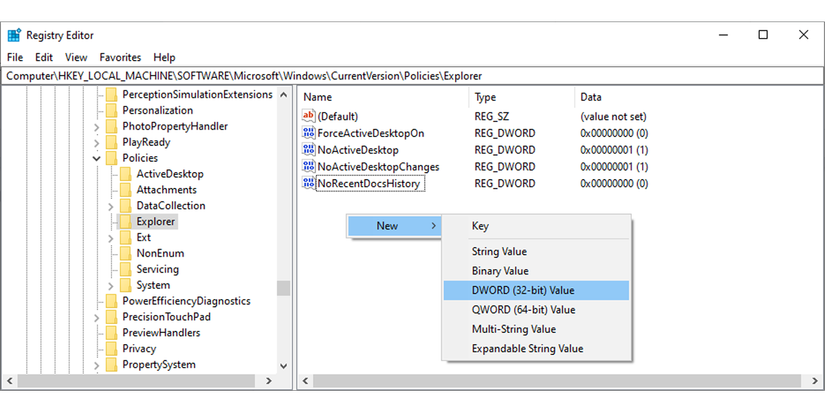Image resolution: width=825 pixels, height=413 pixels.
Task: Choose Binary Value from submenu
Action: tap(536, 271)
